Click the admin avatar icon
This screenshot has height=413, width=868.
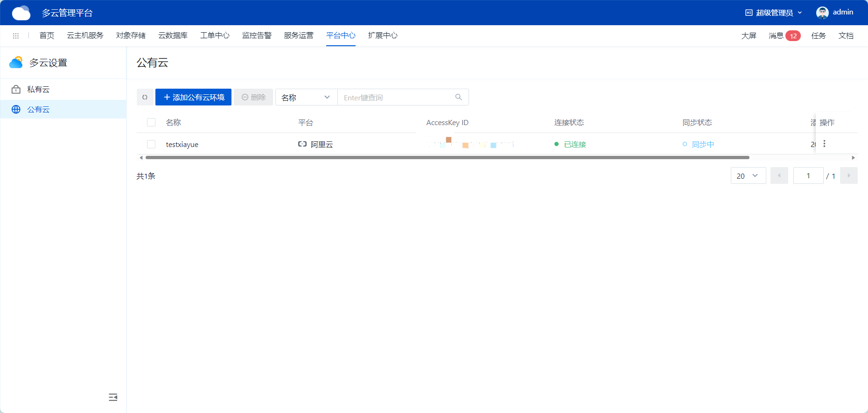click(822, 13)
